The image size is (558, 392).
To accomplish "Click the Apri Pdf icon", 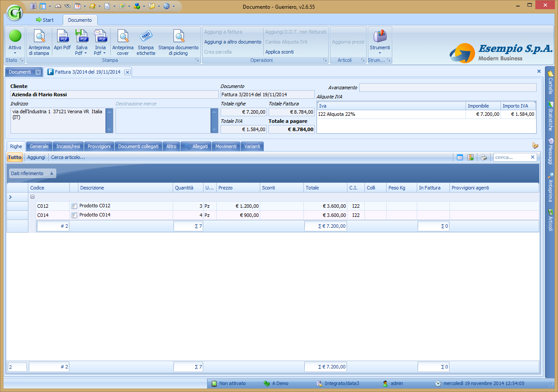I will tap(62, 36).
